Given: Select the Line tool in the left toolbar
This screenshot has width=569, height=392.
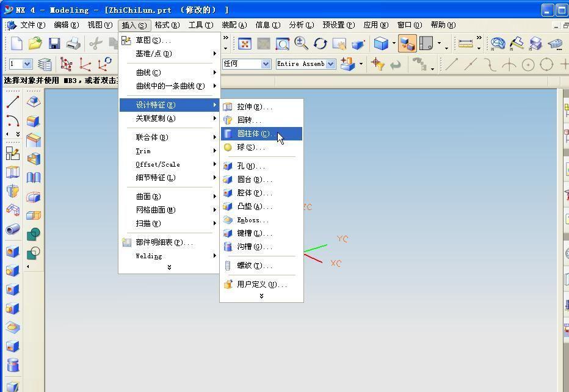Looking at the screenshot, I should pyautogui.click(x=12, y=102).
